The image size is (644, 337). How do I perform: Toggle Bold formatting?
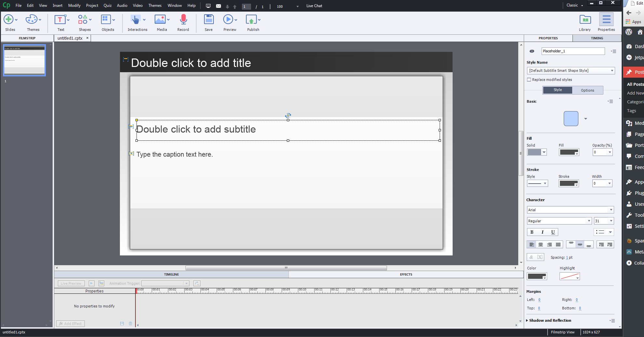532,232
